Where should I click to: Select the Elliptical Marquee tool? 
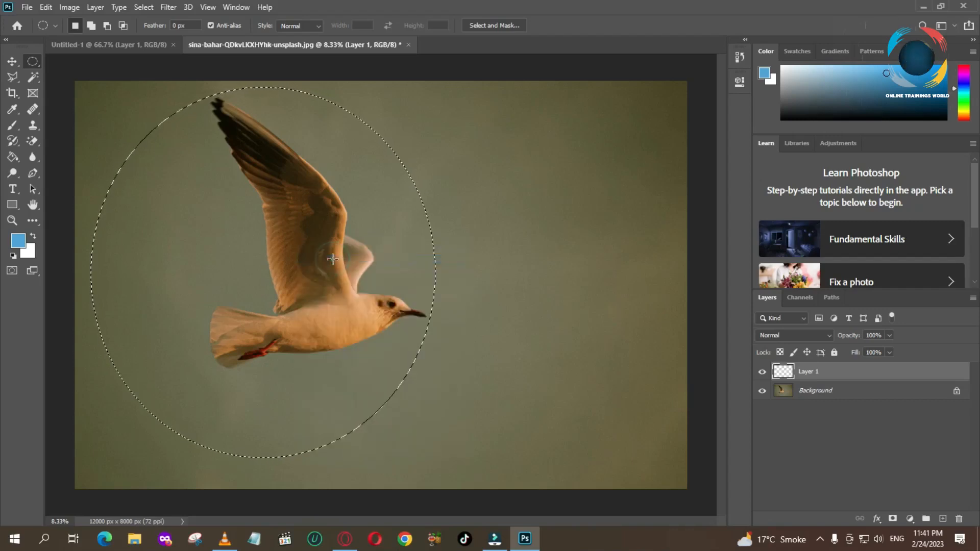pyautogui.click(x=33, y=61)
